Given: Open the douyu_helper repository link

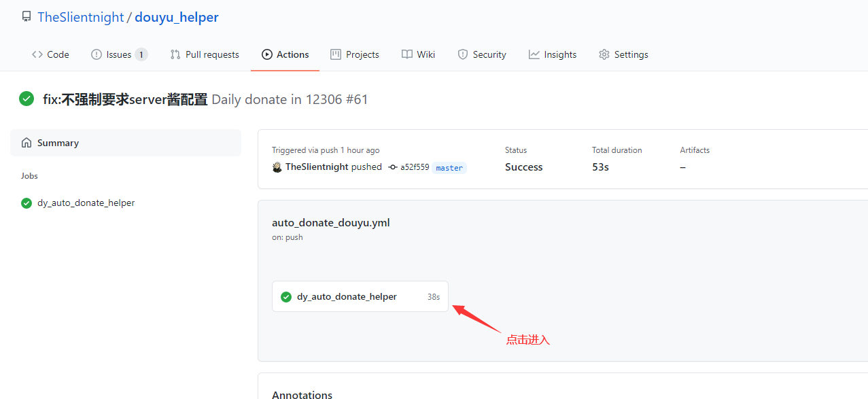Looking at the screenshot, I should [177, 17].
